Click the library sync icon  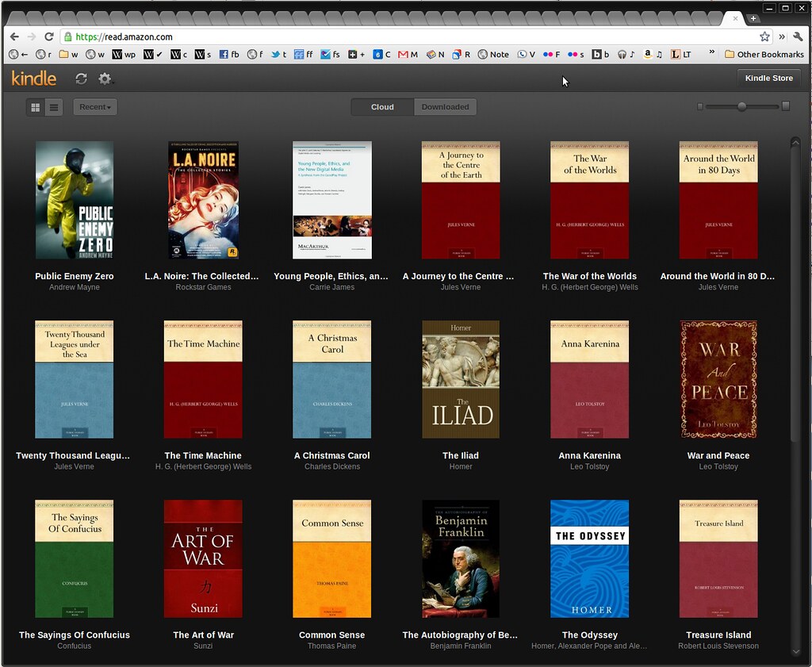(80, 78)
